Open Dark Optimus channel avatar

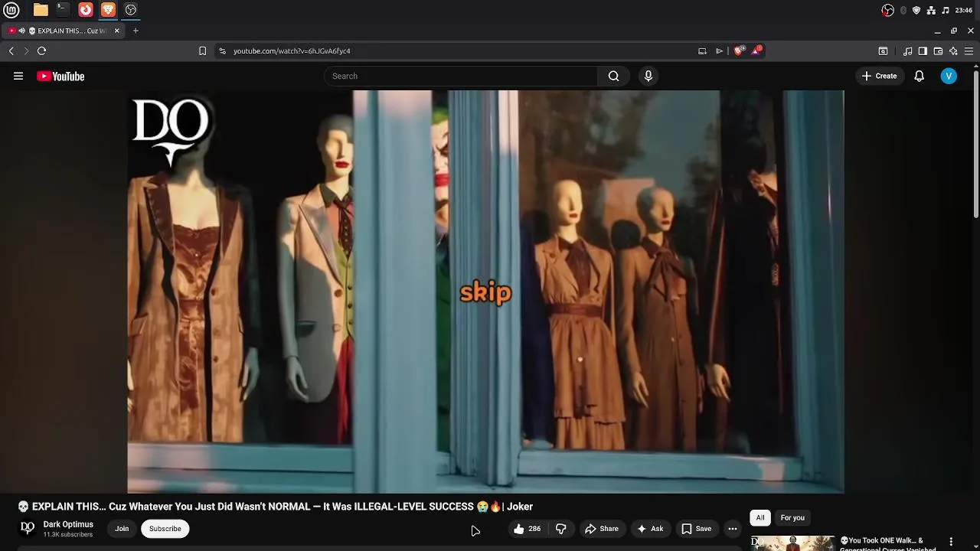(x=28, y=528)
